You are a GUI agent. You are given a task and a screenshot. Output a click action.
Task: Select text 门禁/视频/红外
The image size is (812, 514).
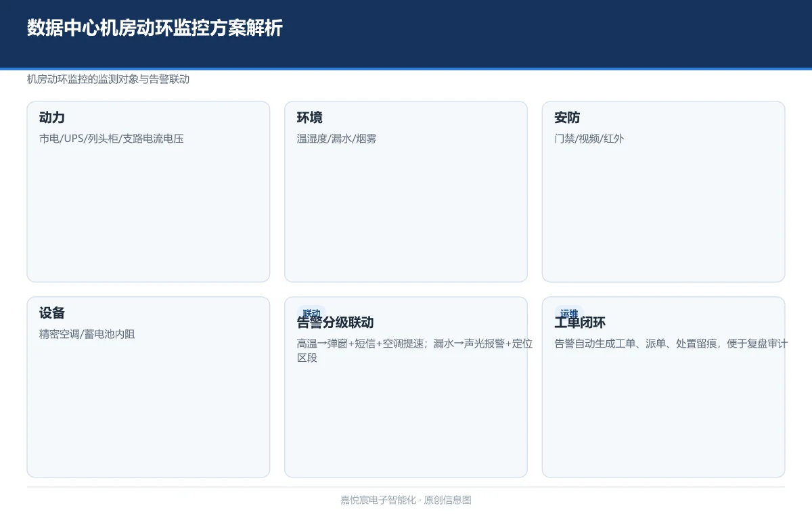[x=589, y=139]
